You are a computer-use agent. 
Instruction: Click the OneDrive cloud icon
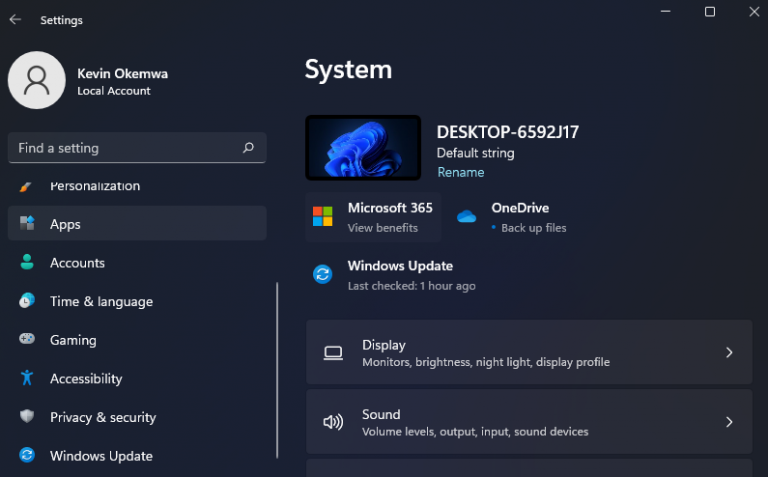click(x=466, y=216)
